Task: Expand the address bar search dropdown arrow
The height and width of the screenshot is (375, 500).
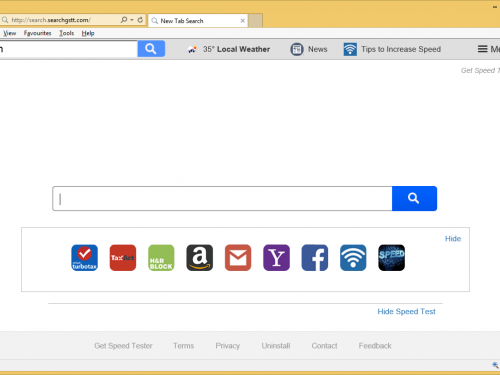Action: click(x=132, y=20)
